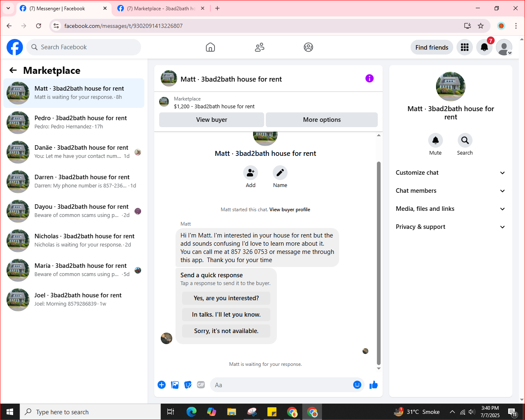
Task: Open the emoji picker smiley icon
Action: pos(357,385)
